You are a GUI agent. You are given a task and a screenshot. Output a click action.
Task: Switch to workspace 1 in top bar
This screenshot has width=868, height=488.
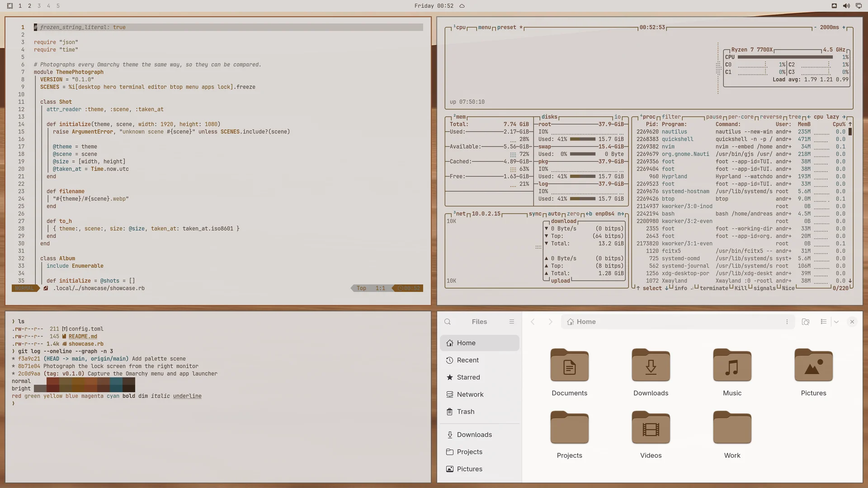pos(20,6)
